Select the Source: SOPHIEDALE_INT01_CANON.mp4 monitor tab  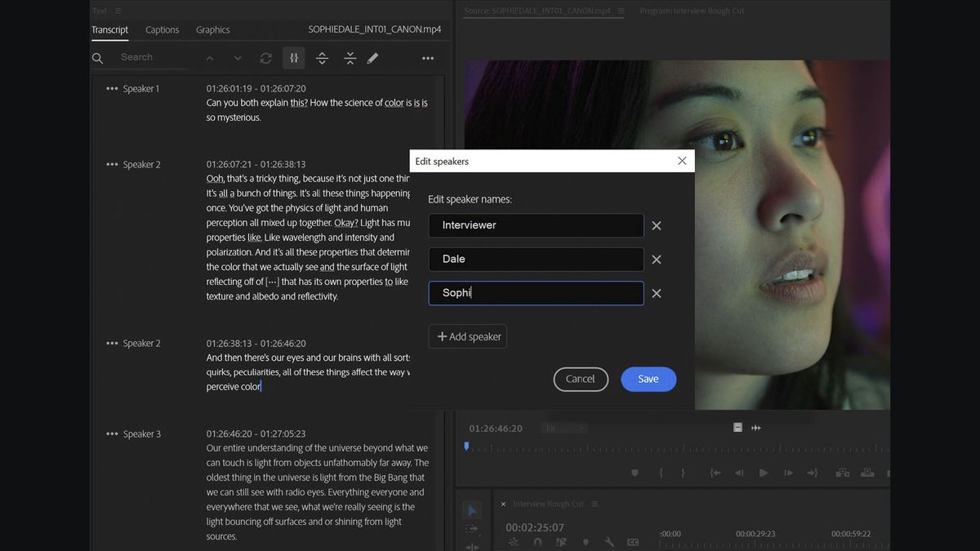(x=537, y=11)
